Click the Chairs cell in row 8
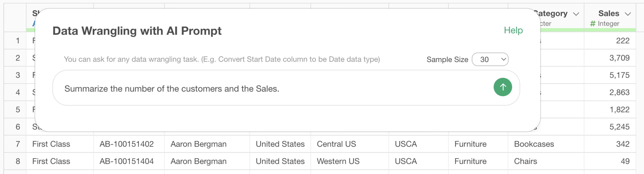The image size is (644, 174). pyautogui.click(x=525, y=161)
